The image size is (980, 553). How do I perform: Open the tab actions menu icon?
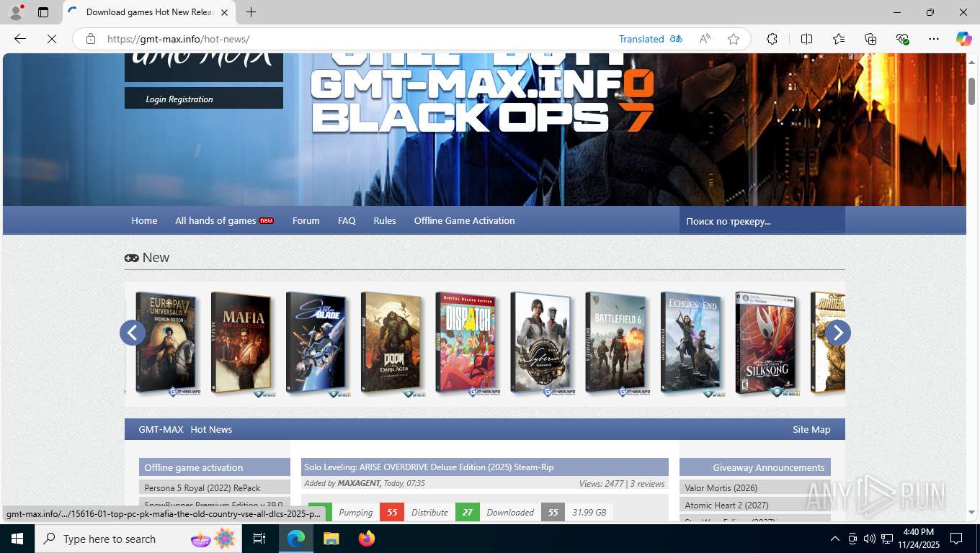pos(43,12)
